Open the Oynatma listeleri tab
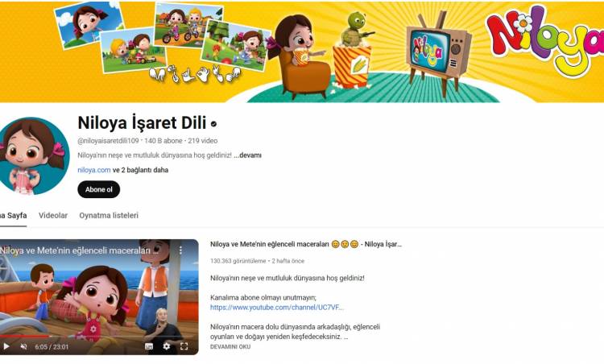The width and height of the screenshot is (604, 364). point(109,215)
